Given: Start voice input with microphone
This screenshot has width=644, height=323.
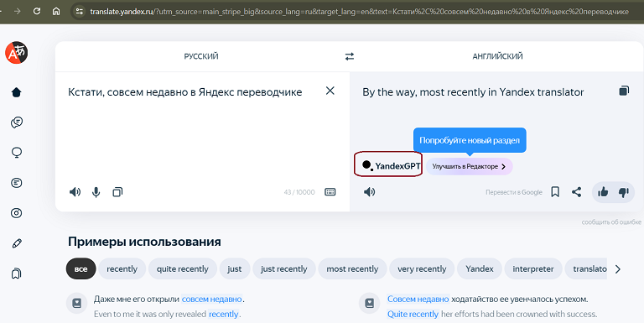Looking at the screenshot, I should point(96,192).
